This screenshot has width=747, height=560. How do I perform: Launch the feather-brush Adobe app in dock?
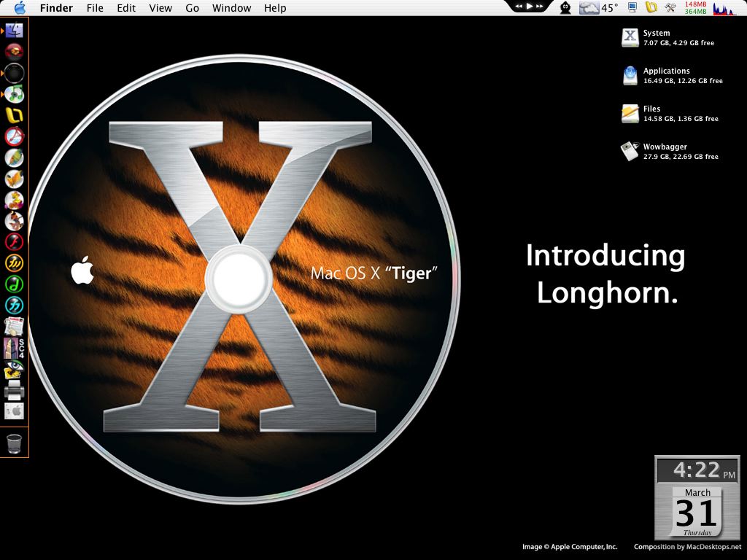click(15, 157)
